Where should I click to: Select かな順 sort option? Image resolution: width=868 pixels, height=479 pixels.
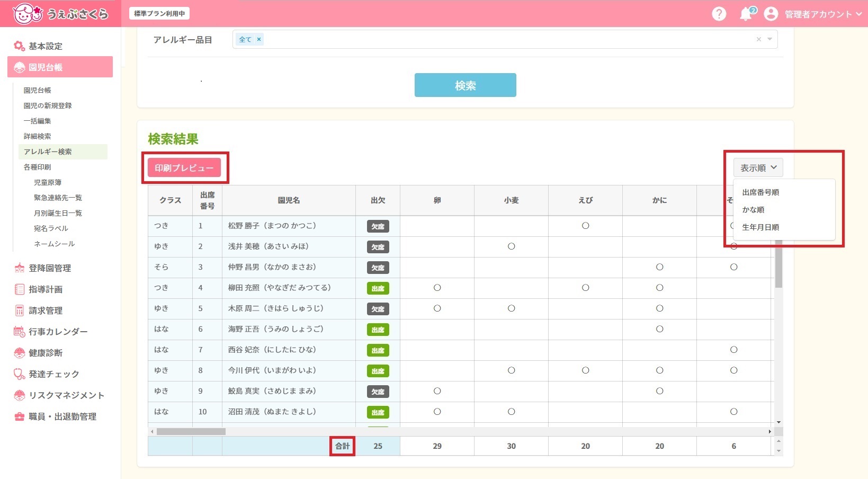coord(753,210)
